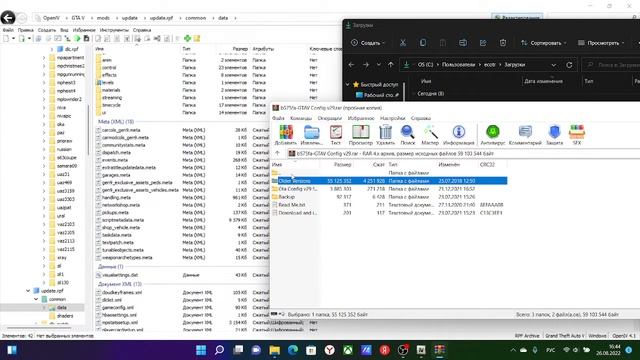Click Cut scissors icon in Explorer window

tap(402, 42)
